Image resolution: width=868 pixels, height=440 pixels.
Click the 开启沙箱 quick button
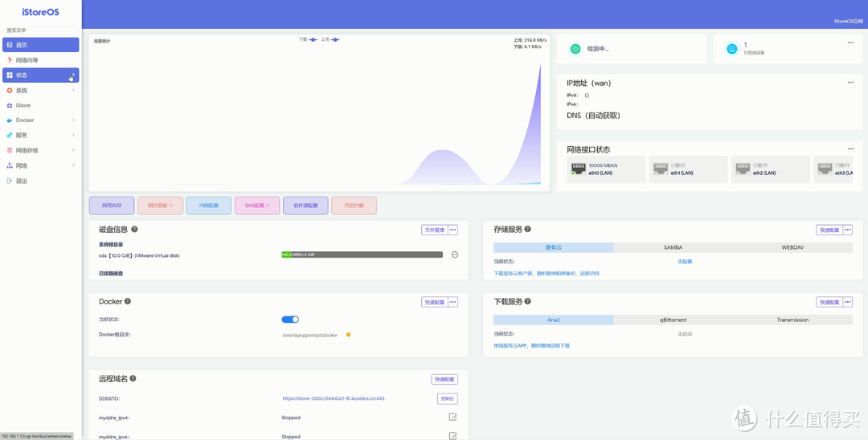[x=354, y=206]
